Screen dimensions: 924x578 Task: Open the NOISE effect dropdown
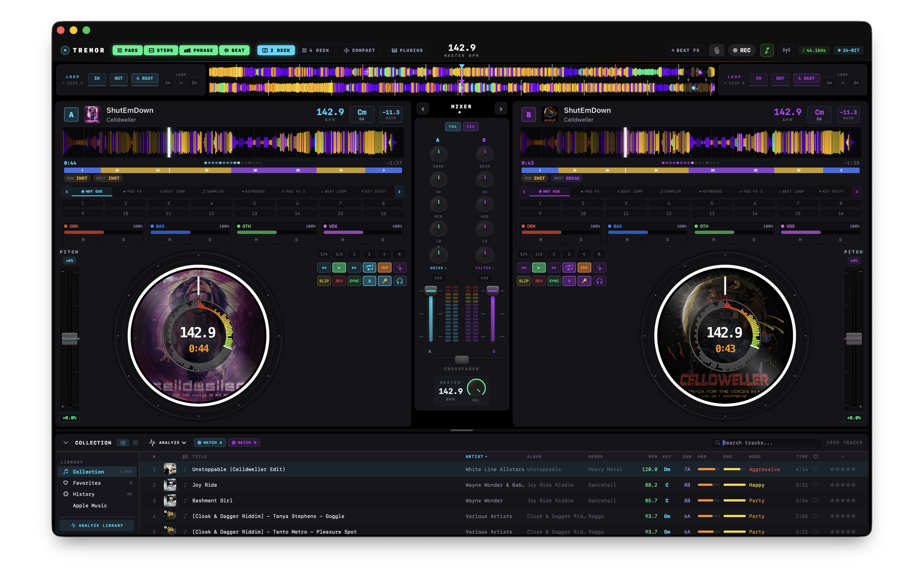click(x=438, y=268)
